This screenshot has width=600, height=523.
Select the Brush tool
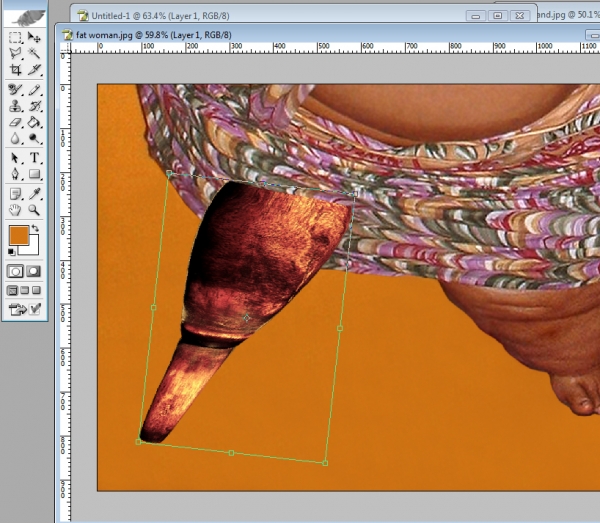click(x=34, y=90)
